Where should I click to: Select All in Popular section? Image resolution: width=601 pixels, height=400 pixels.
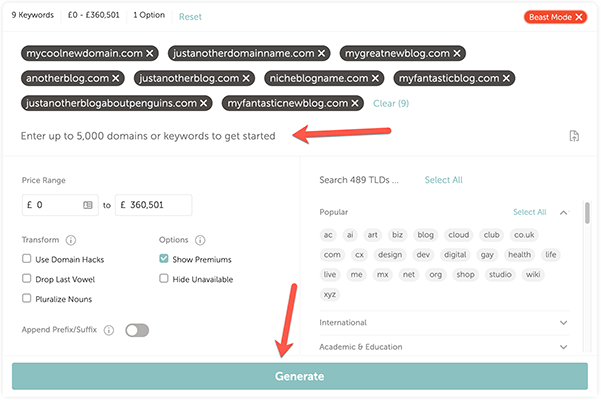pos(529,212)
